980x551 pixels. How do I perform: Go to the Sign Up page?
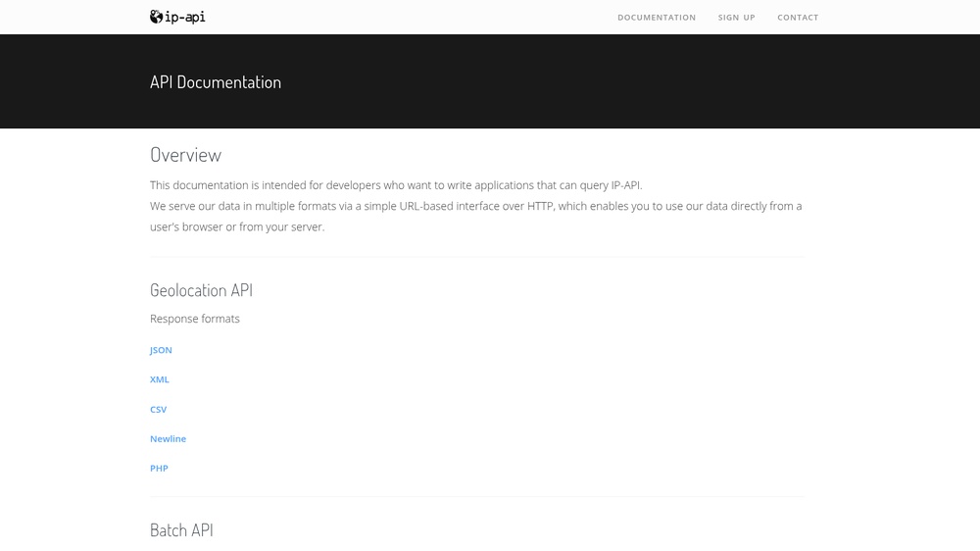(736, 18)
